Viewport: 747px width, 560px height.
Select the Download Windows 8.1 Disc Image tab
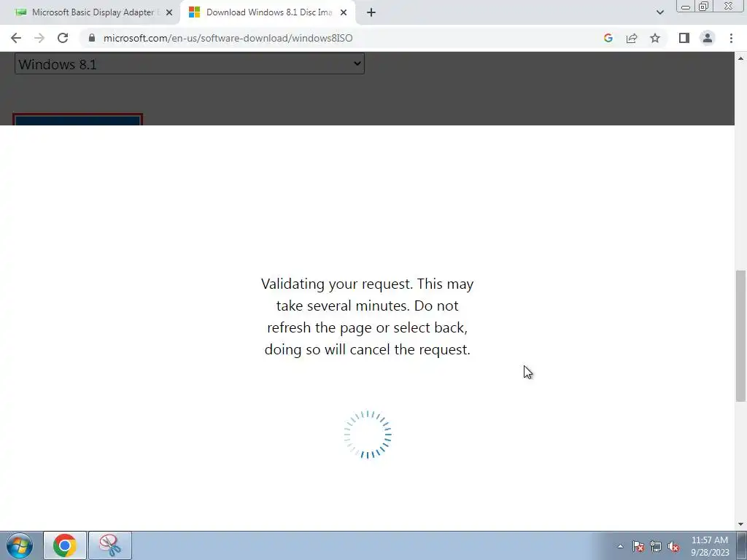267,12
